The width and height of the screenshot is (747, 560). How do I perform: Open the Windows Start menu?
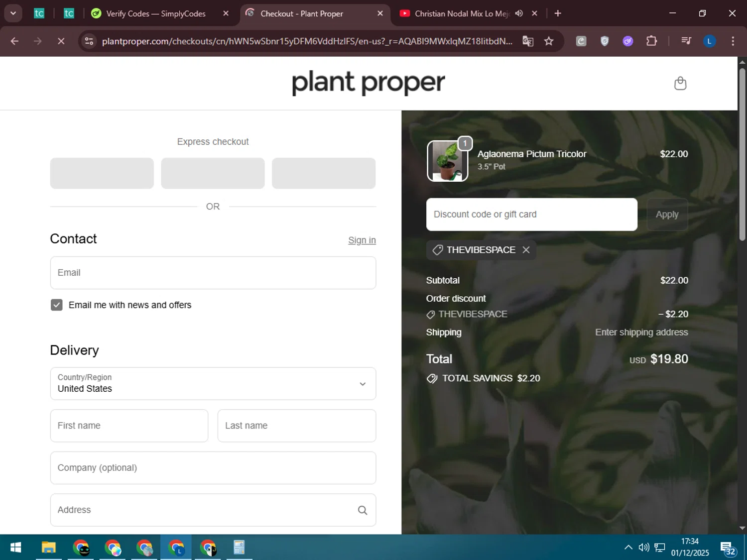click(x=15, y=548)
